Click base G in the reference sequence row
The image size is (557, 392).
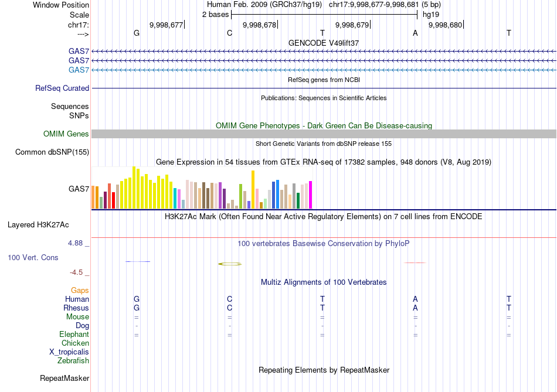[x=137, y=33]
